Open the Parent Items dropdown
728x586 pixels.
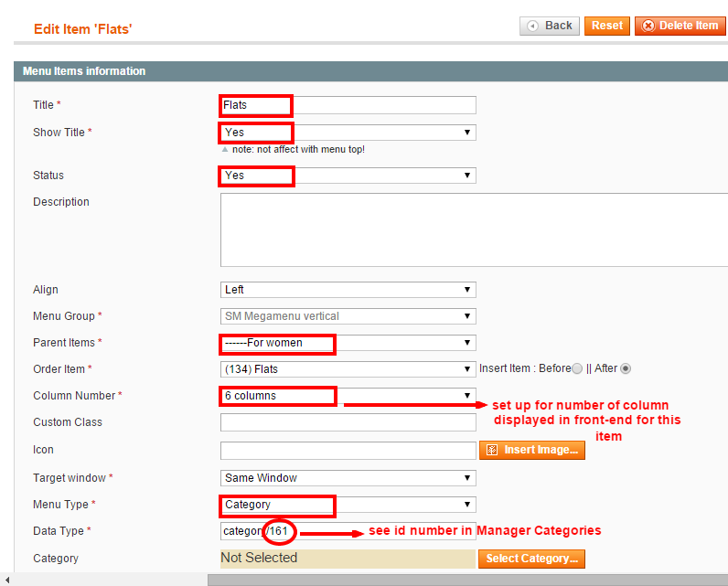[348, 343]
